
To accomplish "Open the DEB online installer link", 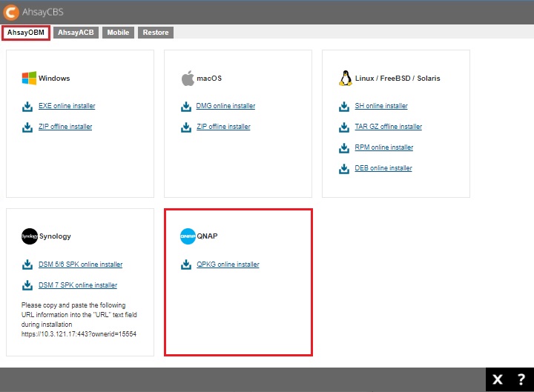I will pyautogui.click(x=383, y=168).
